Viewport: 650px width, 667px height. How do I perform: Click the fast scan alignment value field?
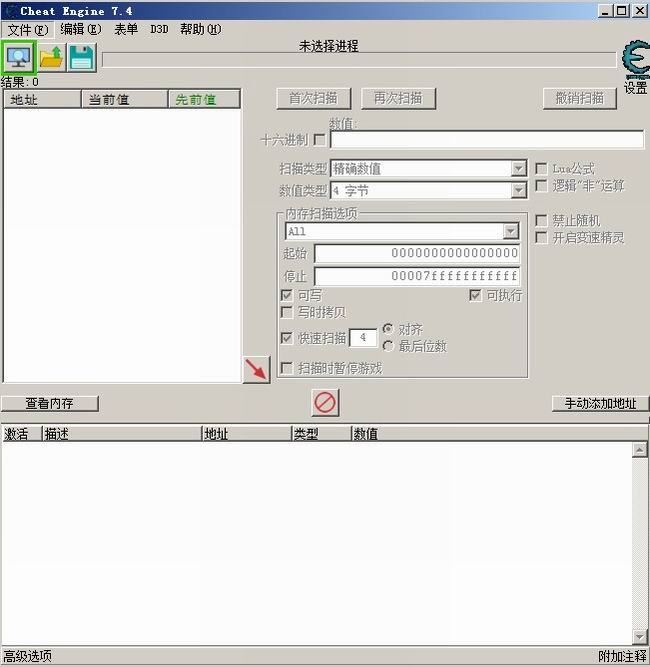(363, 338)
